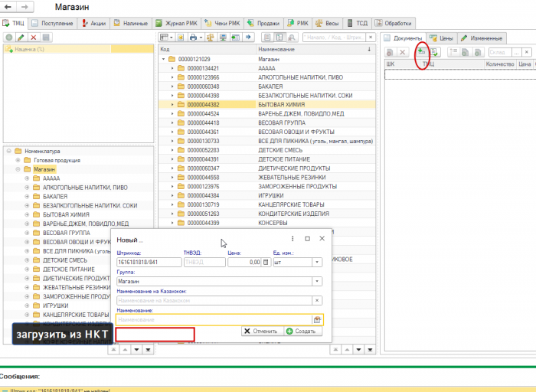Viewport: 536px width, 392px height.
Task: Move down one row using the center panel down arrow
Action: [358, 350]
